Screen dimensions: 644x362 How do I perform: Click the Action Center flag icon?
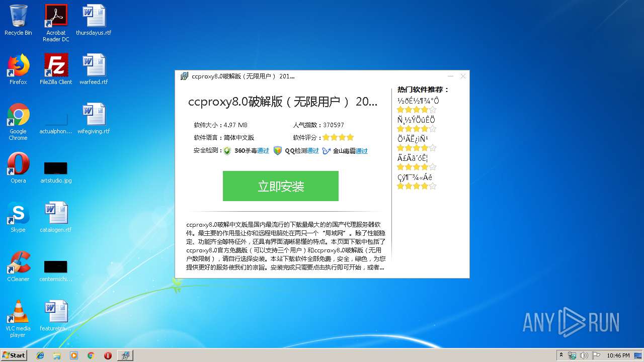(596, 355)
